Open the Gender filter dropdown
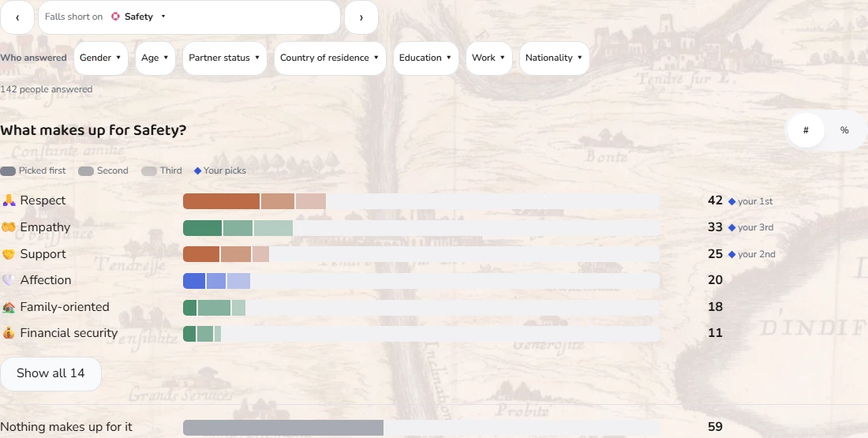 click(101, 58)
